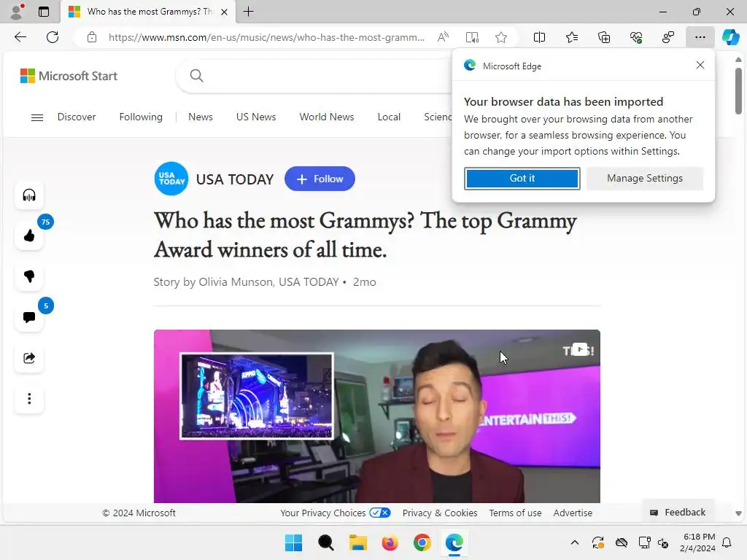The height and width of the screenshot is (560, 747).
Task: Open the News category
Action: click(x=200, y=117)
